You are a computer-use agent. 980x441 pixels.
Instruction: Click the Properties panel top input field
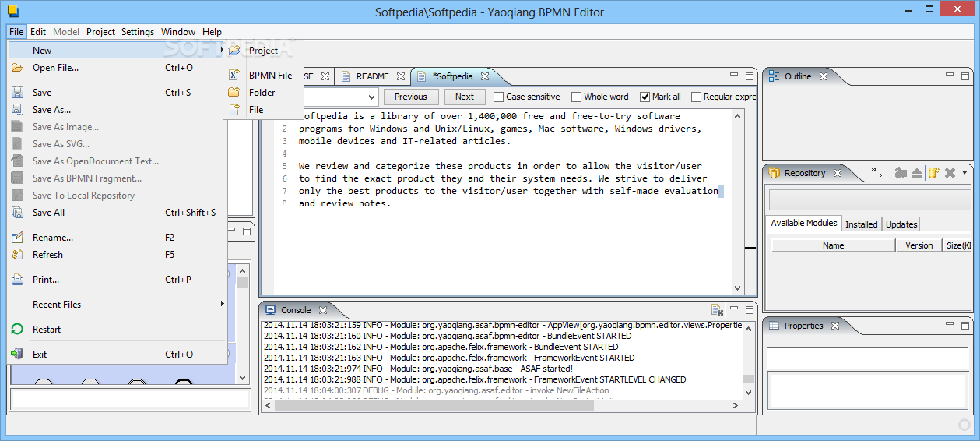coord(869,358)
